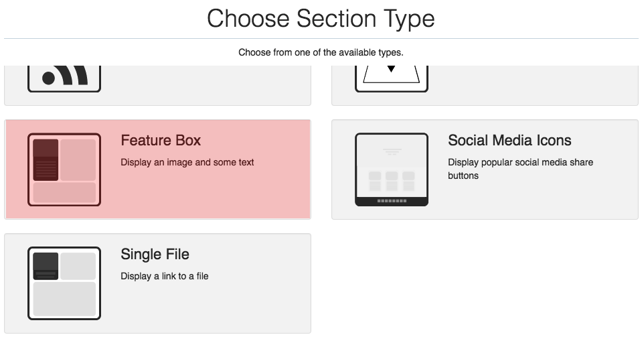Click the "Choose Section Type" heading

pos(321,19)
